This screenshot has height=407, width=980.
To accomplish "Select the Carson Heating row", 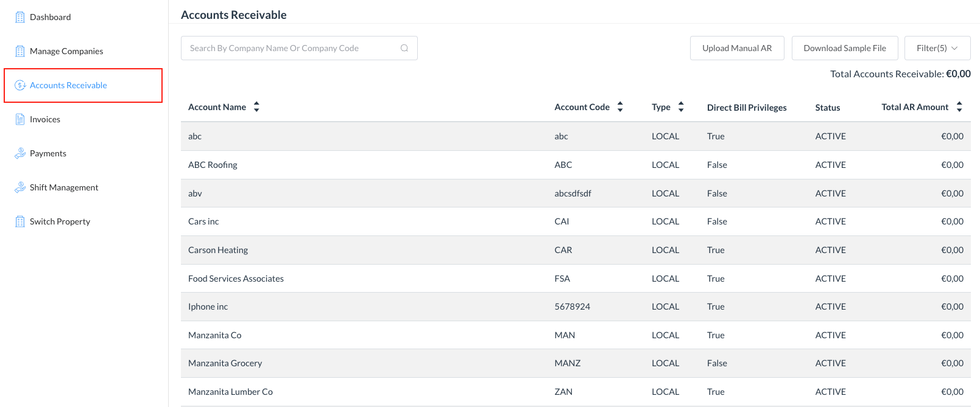I will [218, 250].
